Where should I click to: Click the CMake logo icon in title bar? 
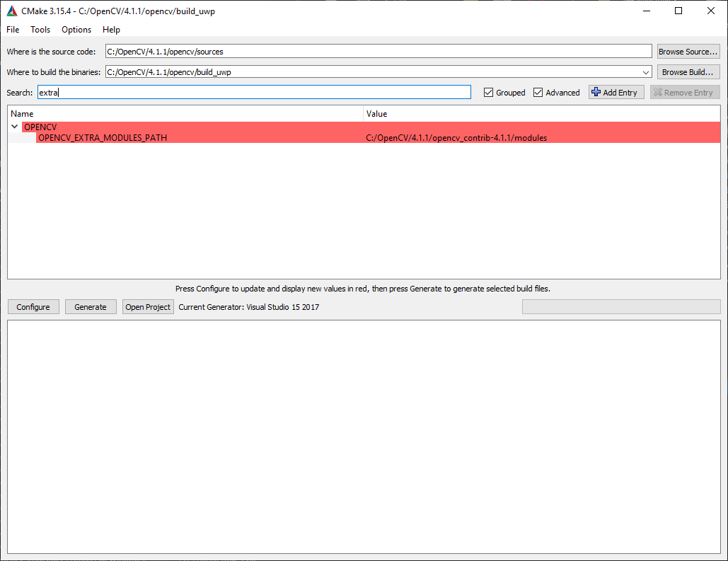tap(12, 11)
